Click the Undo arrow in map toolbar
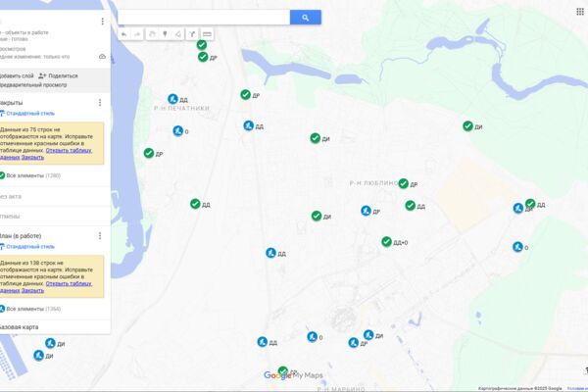Viewport: 588px width, 392px height. pyautogui.click(x=124, y=34)
